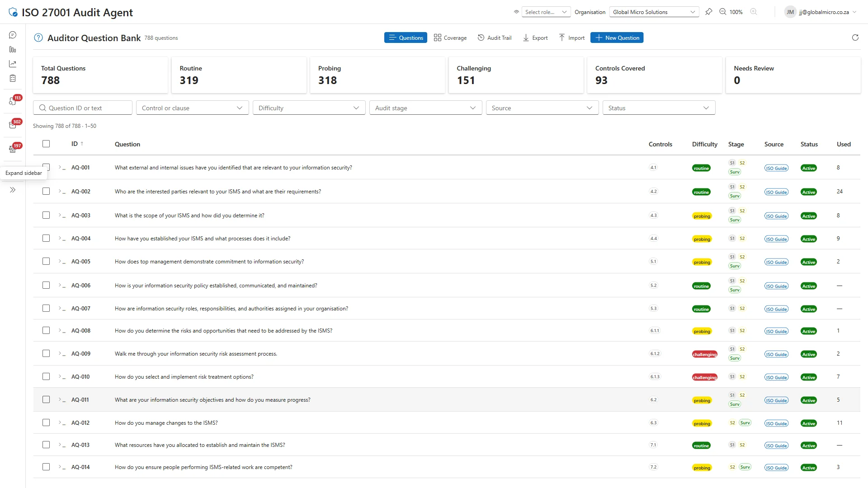
Task: Open the Difficulty filter dropdown
Action: (309, 108)
